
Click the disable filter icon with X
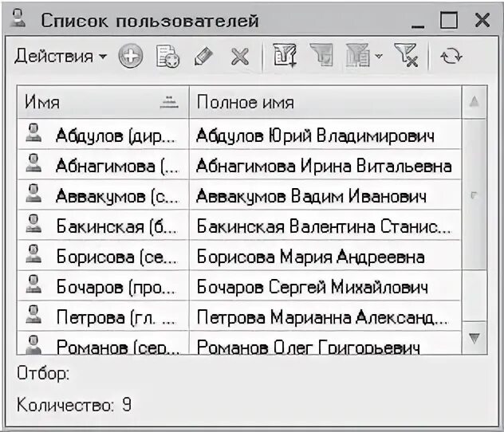click(406, 56)
